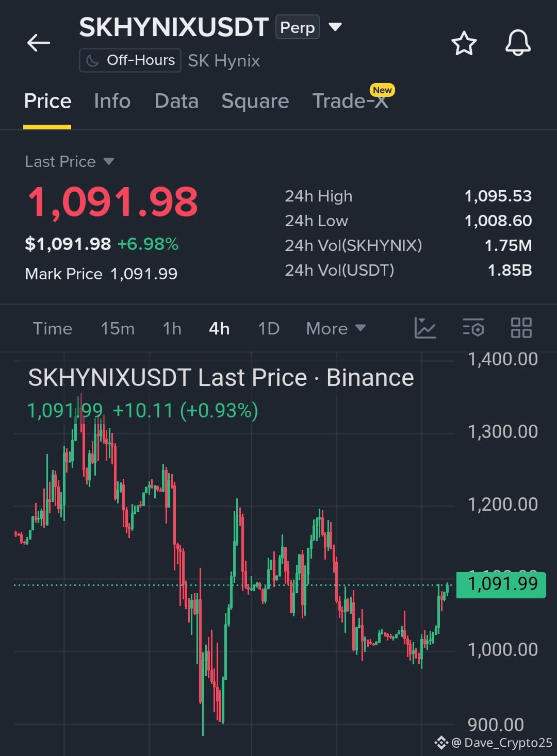Screen dimensions: 557x756
Task: Click the 24h Vol(USDT) value 1.85B
Action: click(510, 270)
